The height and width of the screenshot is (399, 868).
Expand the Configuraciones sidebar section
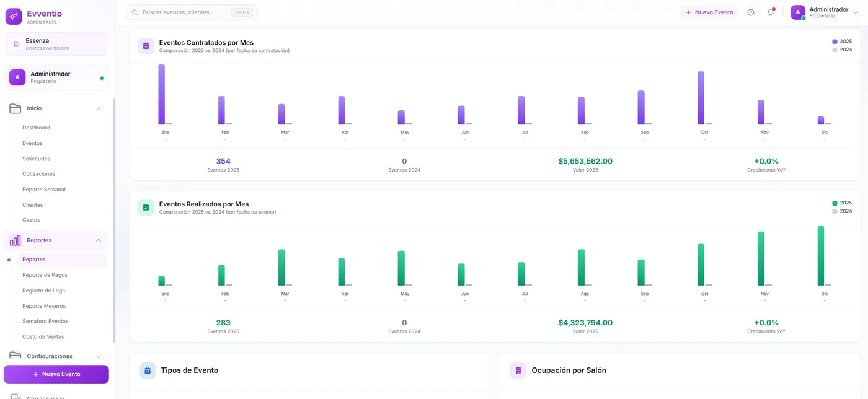99,356
